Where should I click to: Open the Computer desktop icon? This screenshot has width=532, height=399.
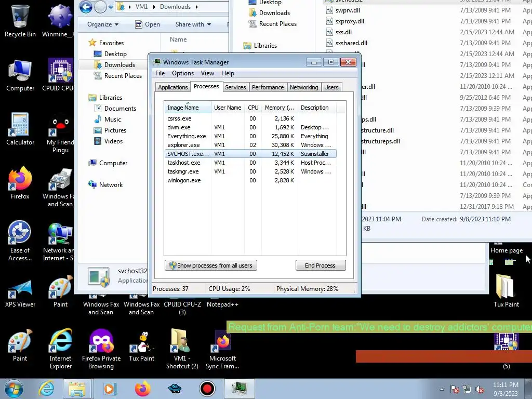point(20,75)
